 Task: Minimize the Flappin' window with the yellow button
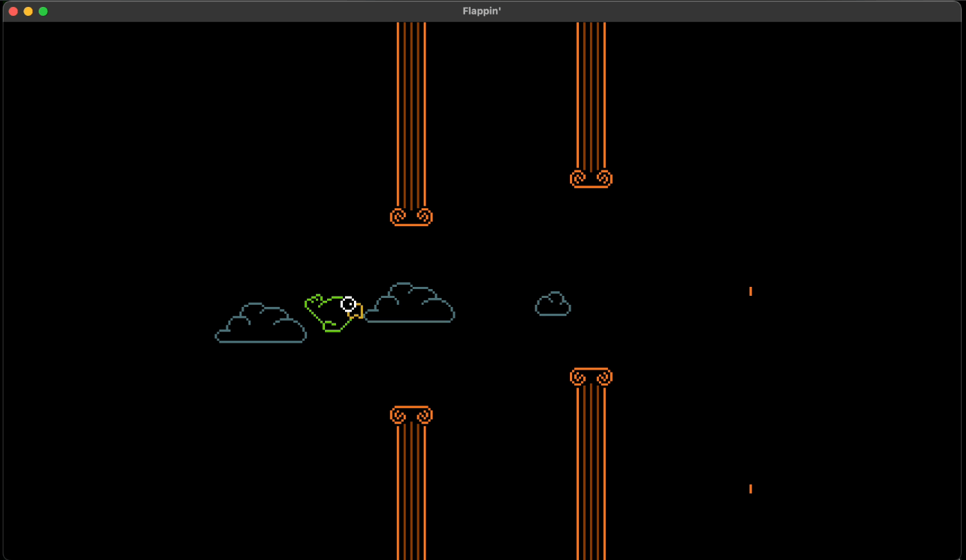pyautogui.click(x=28, y=11)
